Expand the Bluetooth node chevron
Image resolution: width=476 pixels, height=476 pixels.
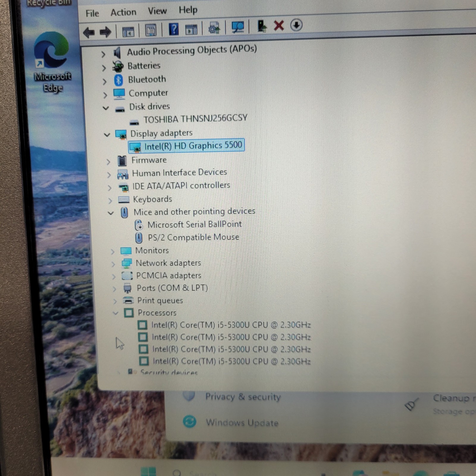coord(104,82)
